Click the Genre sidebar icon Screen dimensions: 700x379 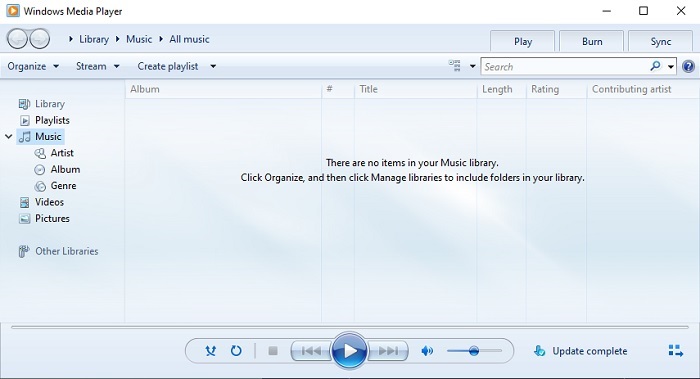point(40,186)
